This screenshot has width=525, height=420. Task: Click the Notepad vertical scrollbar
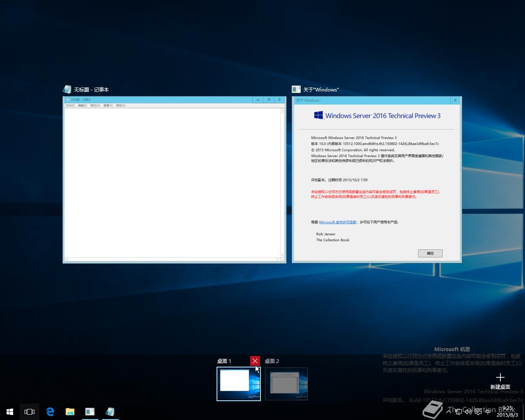pos(283,183)
